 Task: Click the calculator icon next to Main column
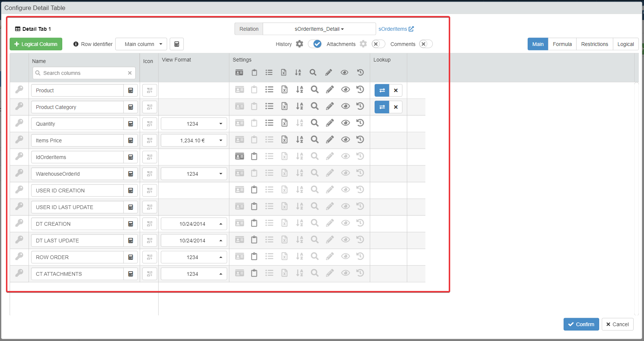[x=177, y=44]
